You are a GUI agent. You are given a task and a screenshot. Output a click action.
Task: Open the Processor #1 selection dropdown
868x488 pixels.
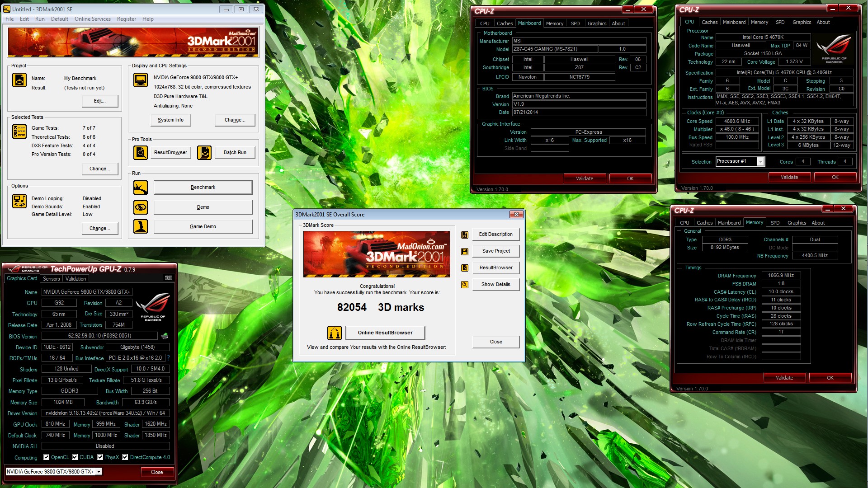pyautogui.click(x=760, y=162)
